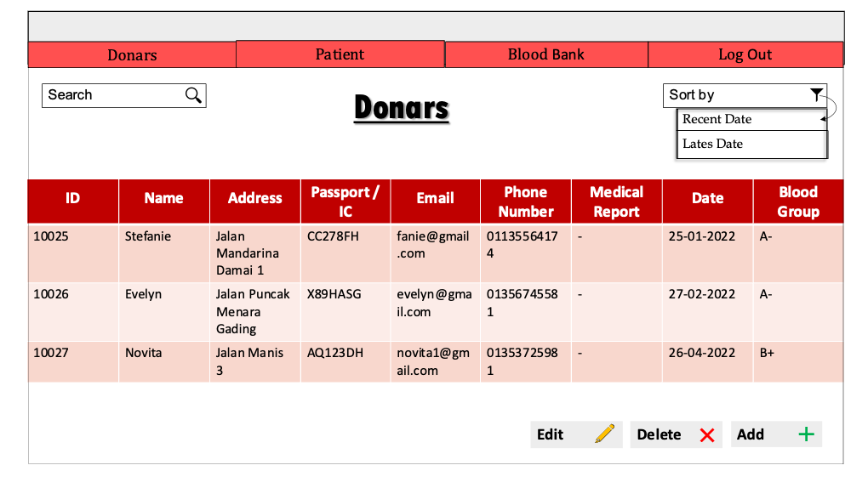Viewport: 868px width, 488px height.
Task: Click the yellow pencil edit icon
Action: pos(604,434)
